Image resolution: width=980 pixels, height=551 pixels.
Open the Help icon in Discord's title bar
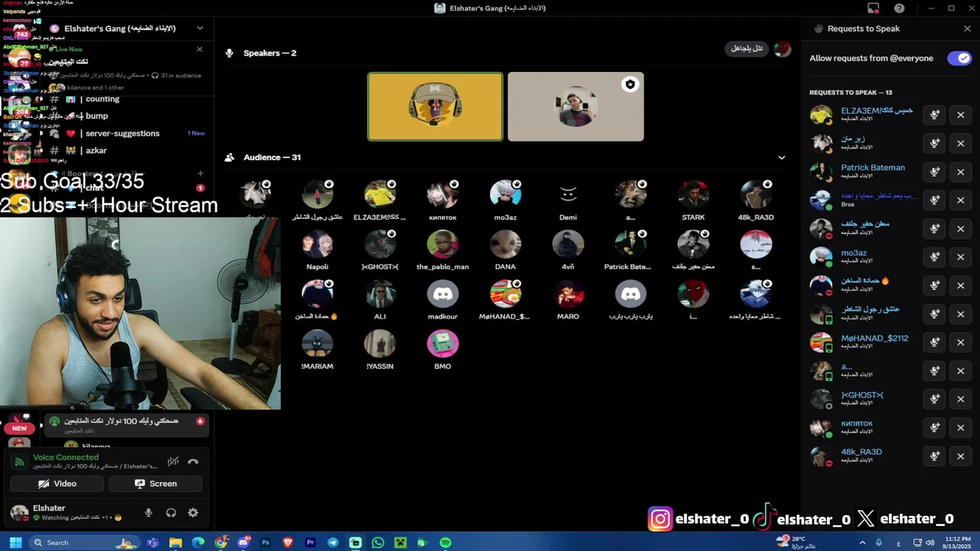(x=900, y=8)
